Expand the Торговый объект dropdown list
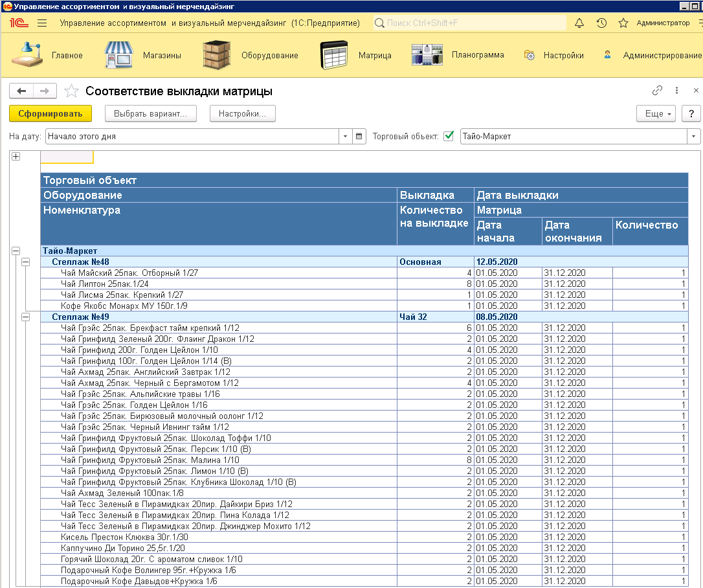Viewport: 703px width, 588px height. (695, 137)
